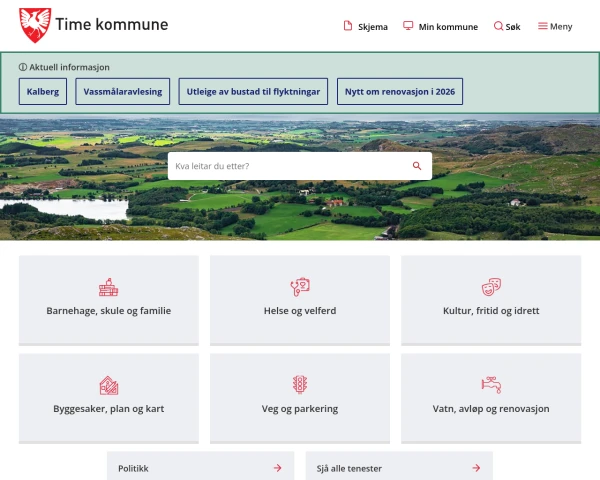
Task: Click the traffic light icon for Veg og parkering
Action: [299, 384]
